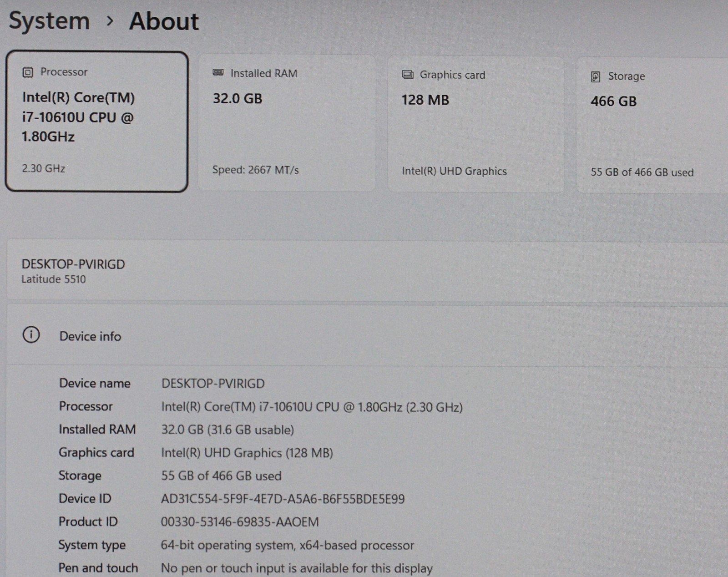Collapse the Device info section header
728x577 pixels.
point(367,336)
